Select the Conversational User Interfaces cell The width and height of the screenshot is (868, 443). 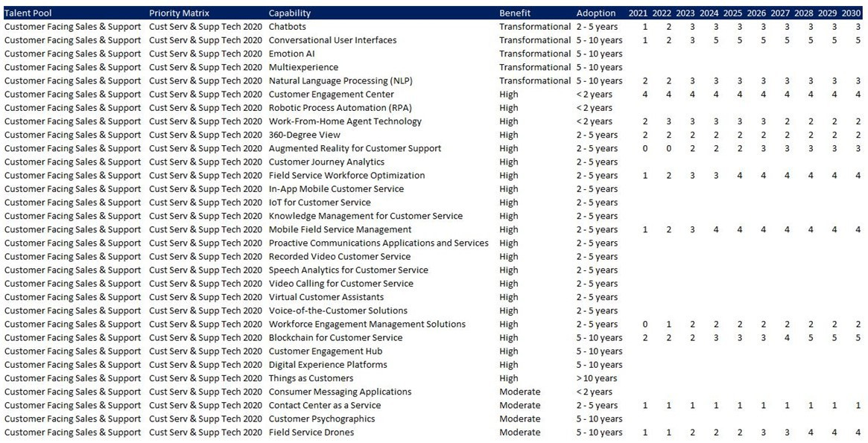point(333,40)
